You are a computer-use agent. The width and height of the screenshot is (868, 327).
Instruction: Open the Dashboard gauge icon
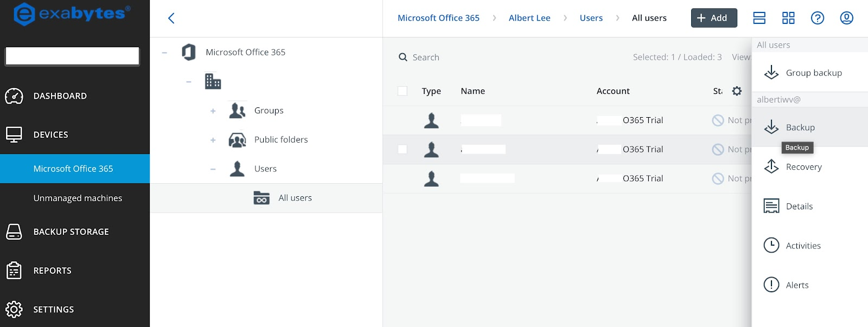[14, 96]
